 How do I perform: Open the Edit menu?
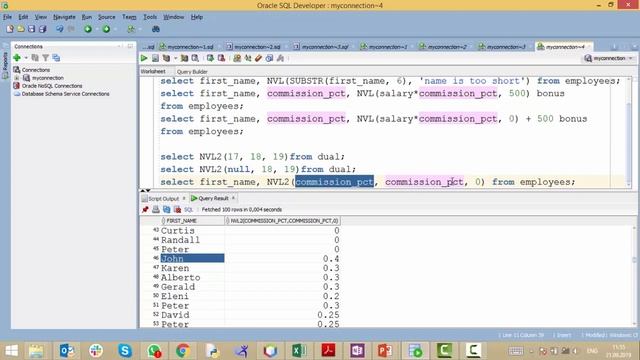pyautogui.click(x=23, y=17)
